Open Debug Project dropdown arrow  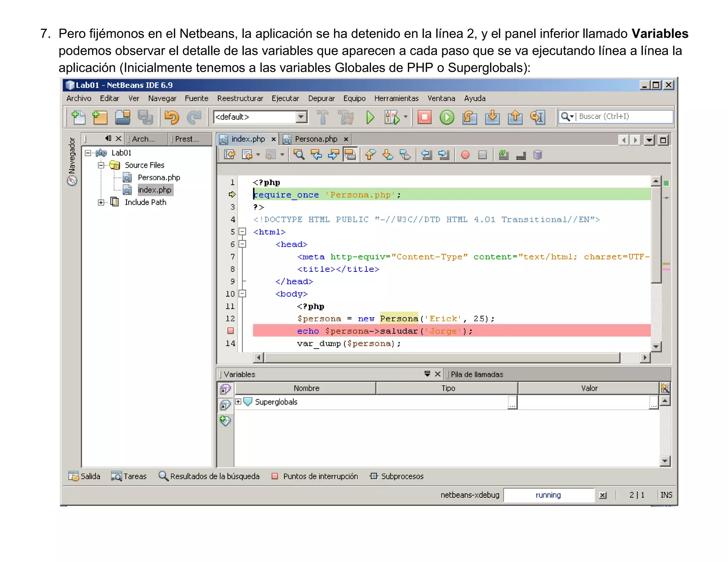[406, 117]
